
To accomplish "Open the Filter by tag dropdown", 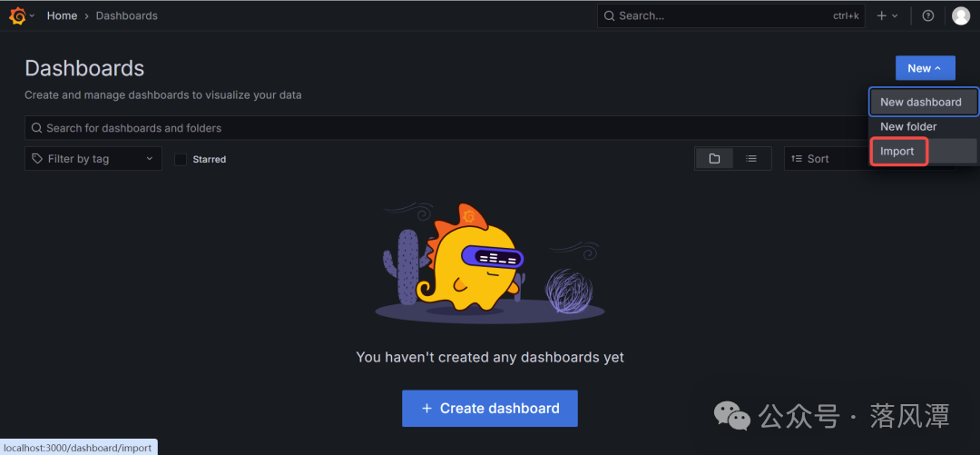I will coord(93,158).
